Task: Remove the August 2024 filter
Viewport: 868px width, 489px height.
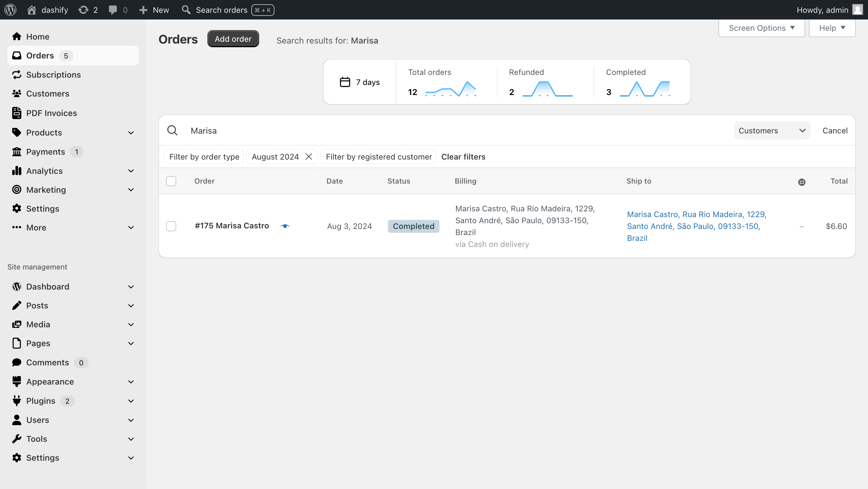Action: click(x=308, y=157)
